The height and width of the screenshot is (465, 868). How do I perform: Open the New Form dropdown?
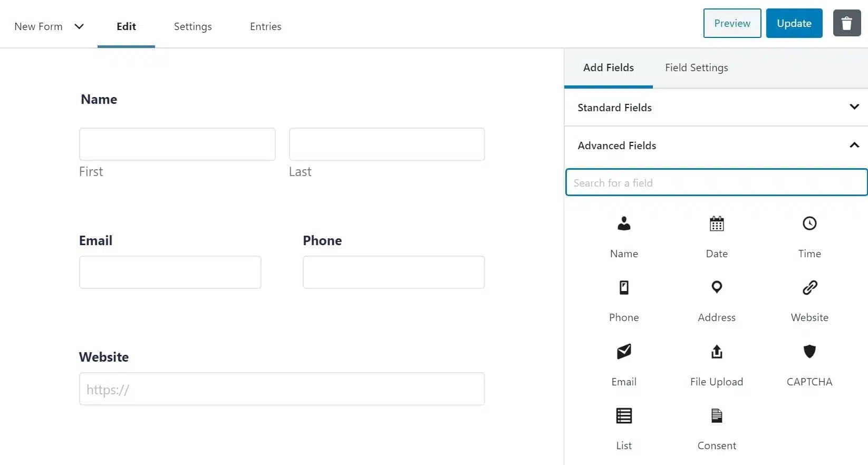coord(79,26)
